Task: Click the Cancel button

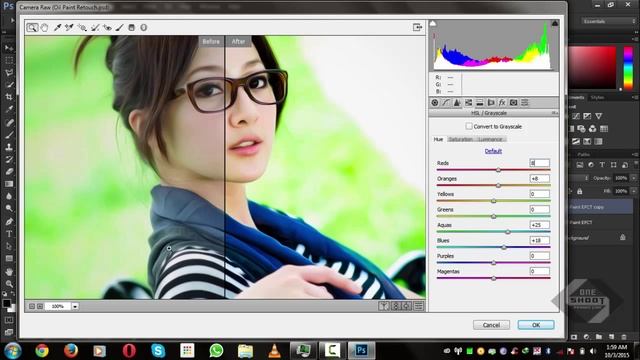Action: pyautogui.click(x=491, y=325)
